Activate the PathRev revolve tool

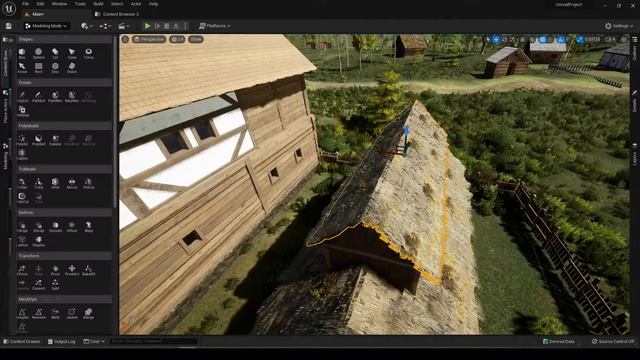click(55, 97)
